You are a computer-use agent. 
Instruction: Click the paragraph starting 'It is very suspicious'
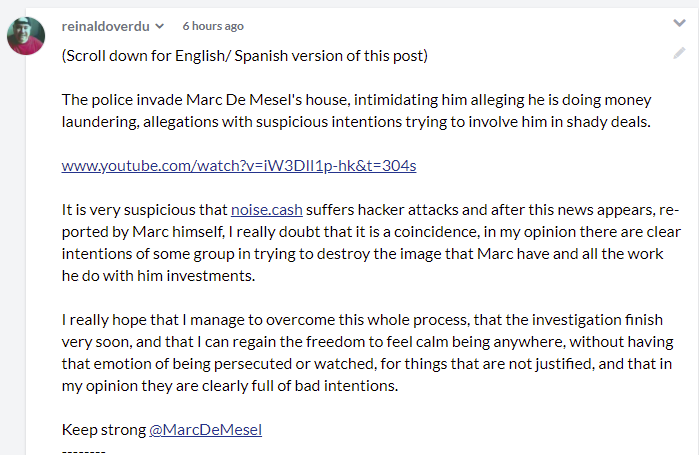click(371, 242)
